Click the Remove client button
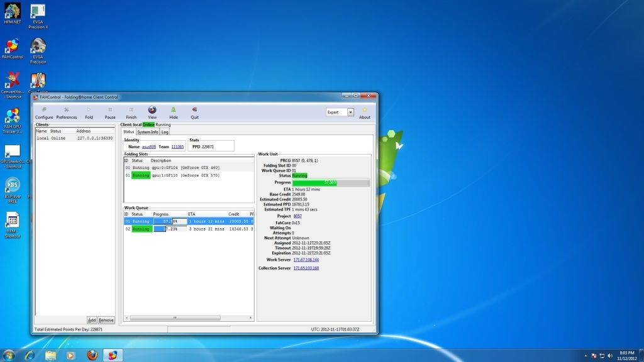 click(106, 320)
